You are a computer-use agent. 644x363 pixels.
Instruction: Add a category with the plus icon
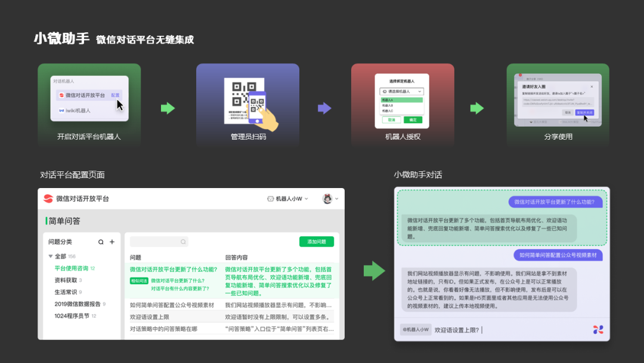point(112,242)
